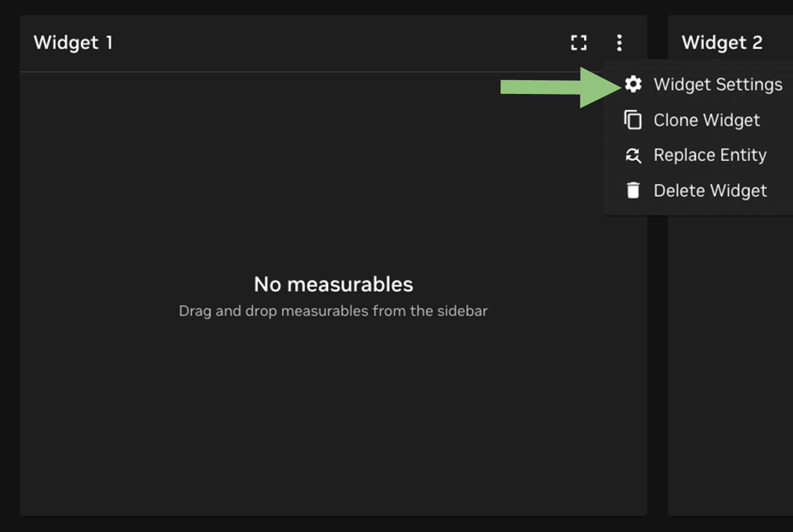Click the Widget 2 title
Image resolution: width=793 pixels, height=532 pixels.
722,43
